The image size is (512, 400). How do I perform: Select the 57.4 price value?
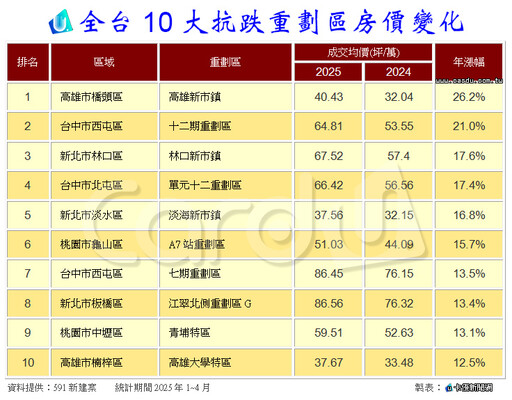tap(399, 156)
